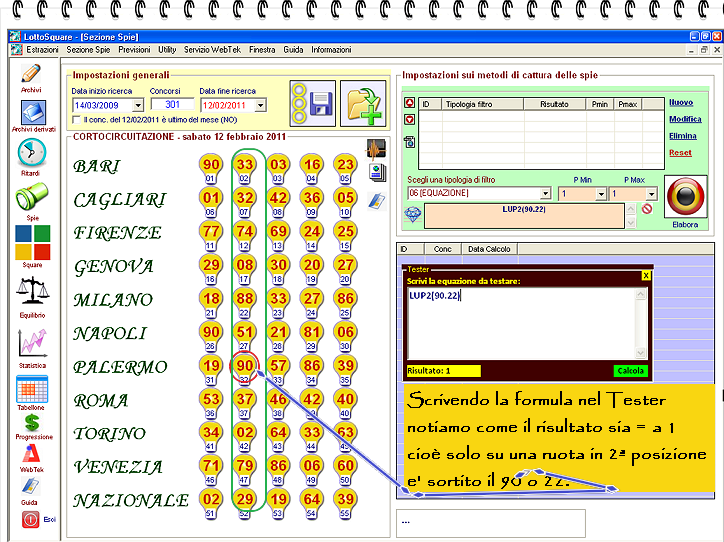This screenshot has width=724, height=542.
Task: Click the open folder with plus icon
Action: 363,103
